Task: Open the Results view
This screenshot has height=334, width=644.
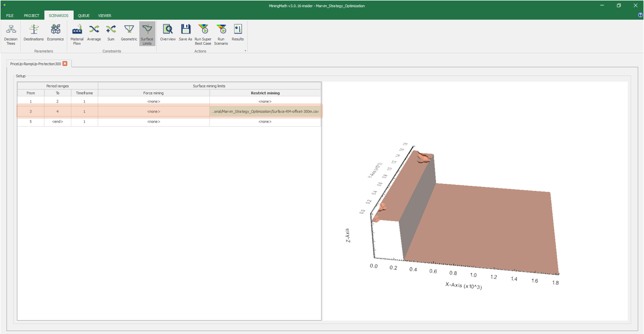Action: coord(237,33)
